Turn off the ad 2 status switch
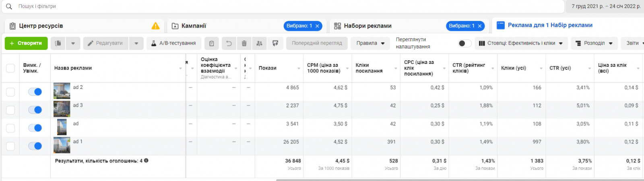 tap(35, 92)
